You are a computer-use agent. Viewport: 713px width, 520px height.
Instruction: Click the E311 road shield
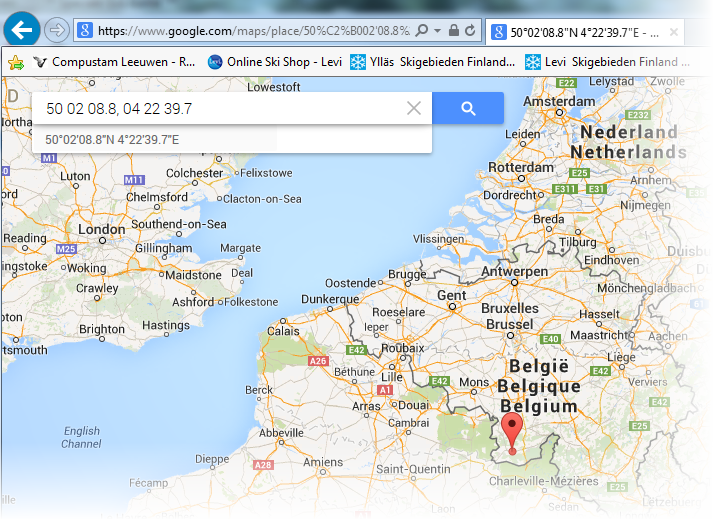tap(565, 189)
